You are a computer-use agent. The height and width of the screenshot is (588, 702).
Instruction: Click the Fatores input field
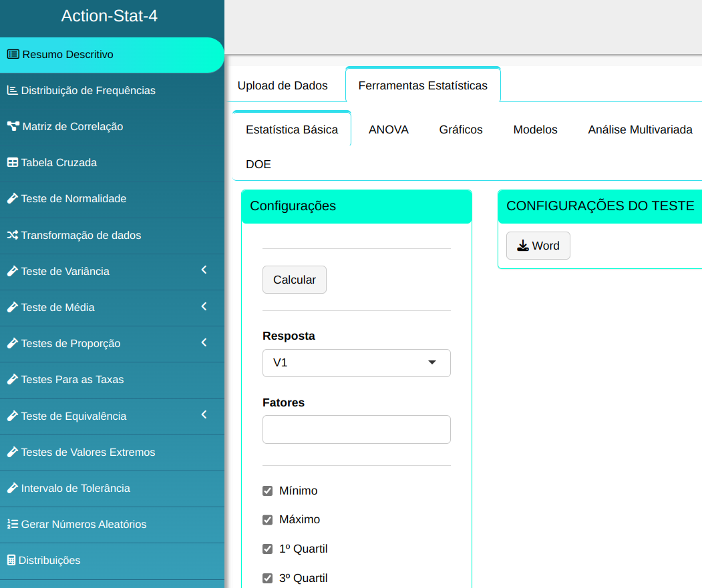pyautogui.click(x=356, y=429)
